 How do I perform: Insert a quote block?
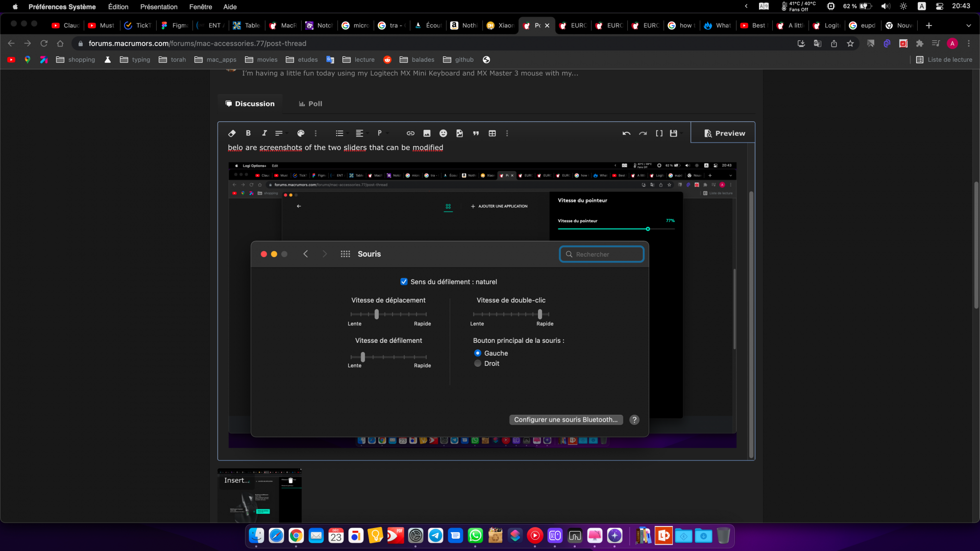click(x=476, y=133)
